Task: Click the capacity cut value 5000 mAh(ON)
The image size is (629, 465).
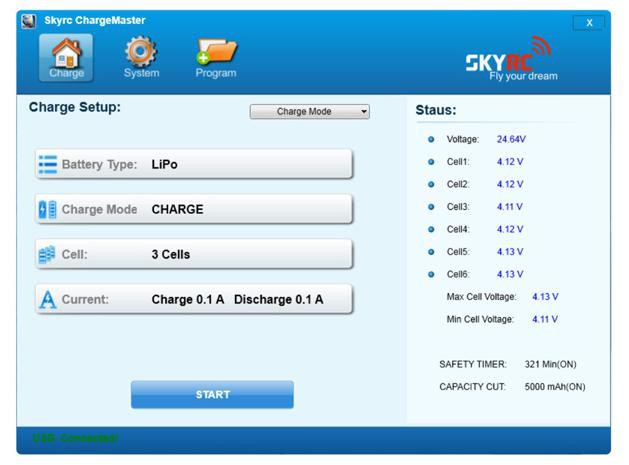Action: 555,386
